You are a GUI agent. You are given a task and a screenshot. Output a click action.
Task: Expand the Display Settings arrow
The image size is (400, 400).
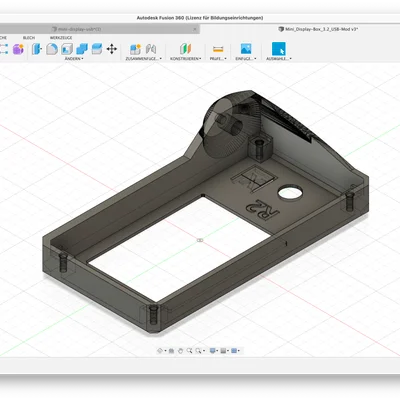tap(217, 351)
